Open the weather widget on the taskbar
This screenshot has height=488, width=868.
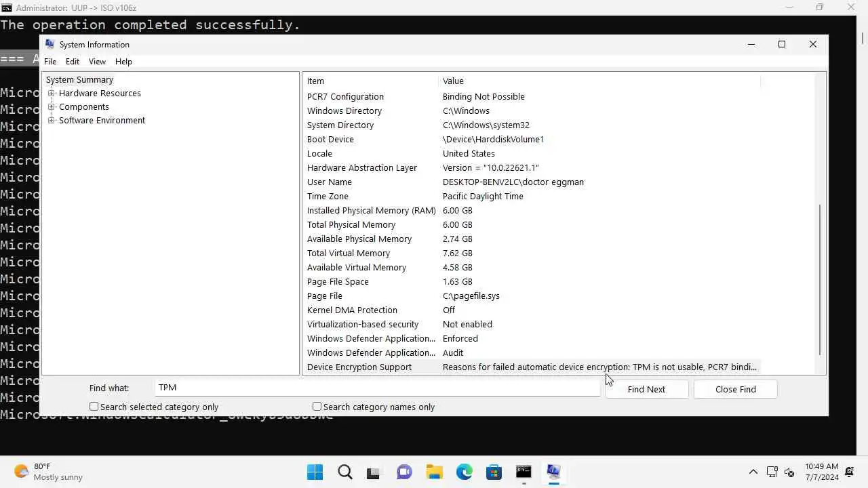point(49,472)
